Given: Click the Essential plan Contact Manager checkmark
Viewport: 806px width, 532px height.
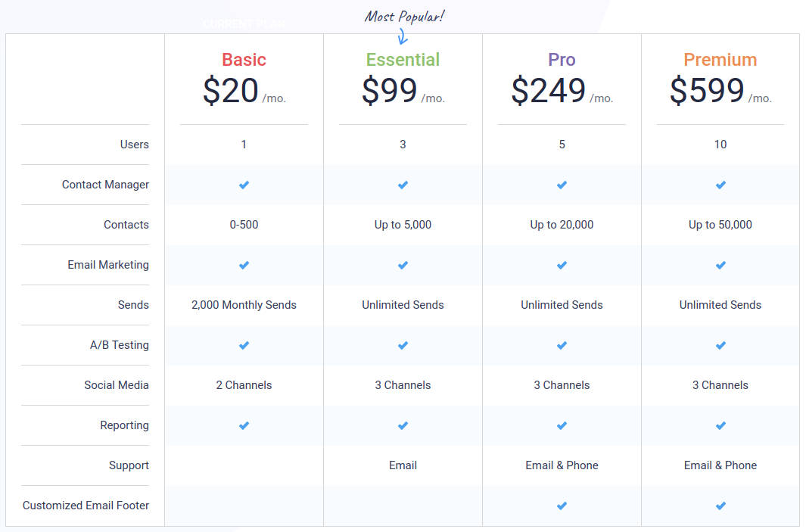Looking at the screenshot, I should (403, 185).
